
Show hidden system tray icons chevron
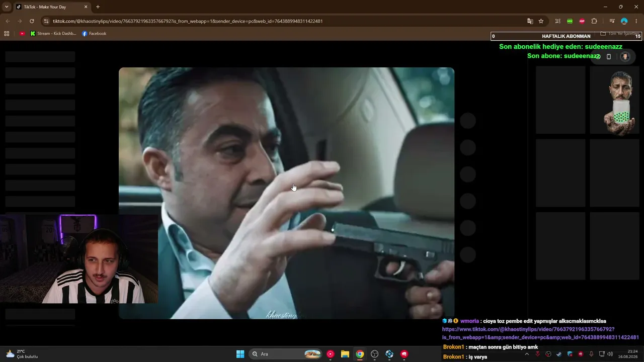[x=527, y=354]
